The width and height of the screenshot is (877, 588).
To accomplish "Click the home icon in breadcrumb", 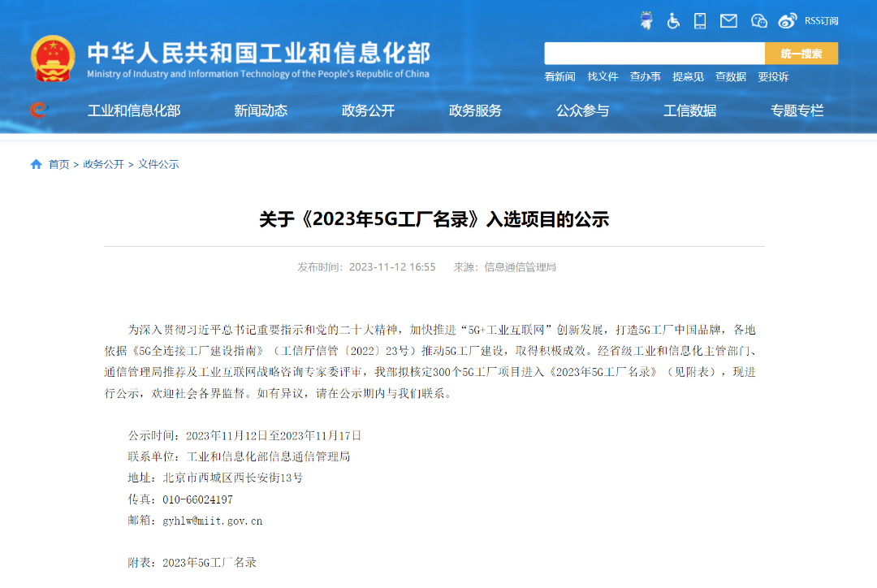I will coord(36,164).
